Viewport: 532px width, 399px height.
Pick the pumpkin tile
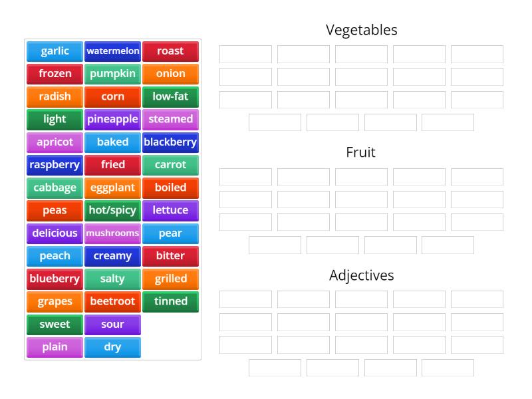[112, 74]
